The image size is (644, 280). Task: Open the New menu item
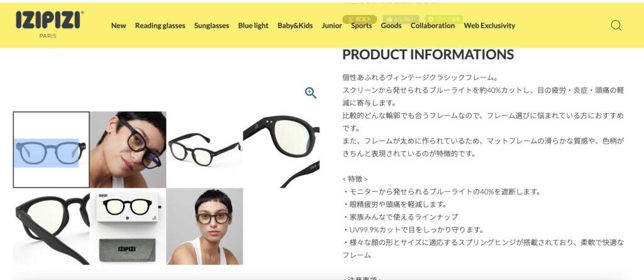point(118,26)
